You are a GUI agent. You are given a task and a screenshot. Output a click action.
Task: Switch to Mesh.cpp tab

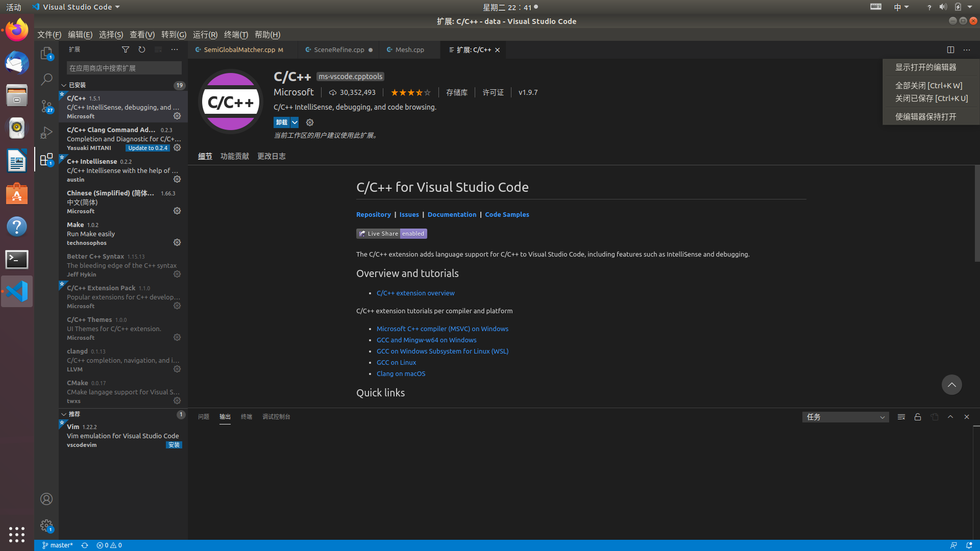(x=410, y=49)
